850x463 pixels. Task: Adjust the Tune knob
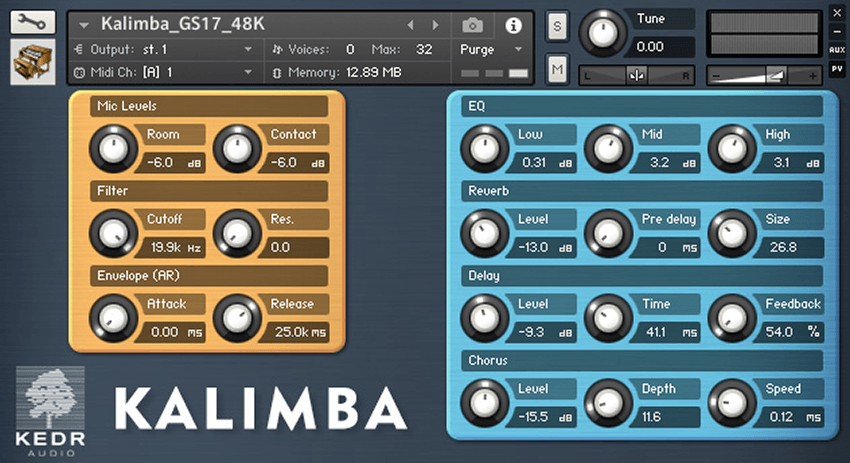point(603,33)
